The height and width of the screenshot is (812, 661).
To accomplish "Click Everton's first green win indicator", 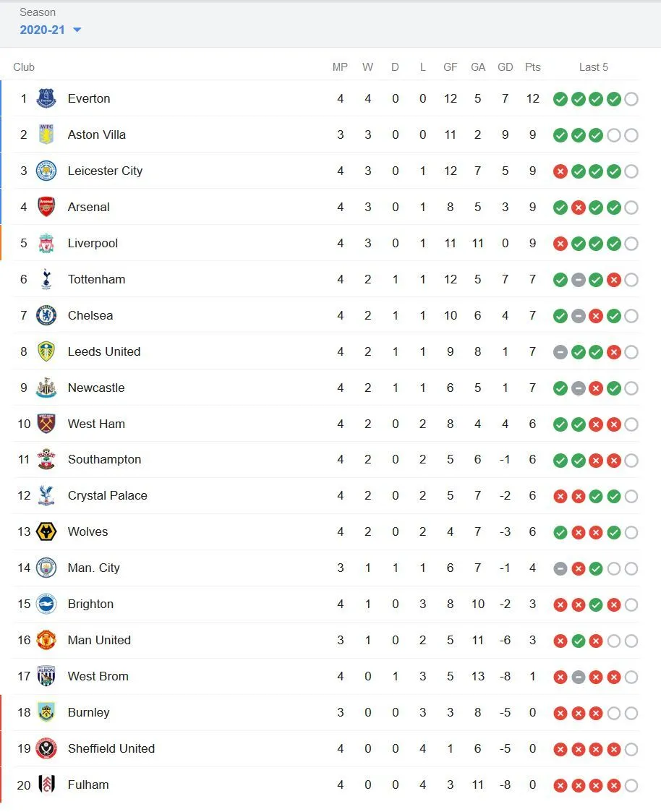I will tap(560, 99).
